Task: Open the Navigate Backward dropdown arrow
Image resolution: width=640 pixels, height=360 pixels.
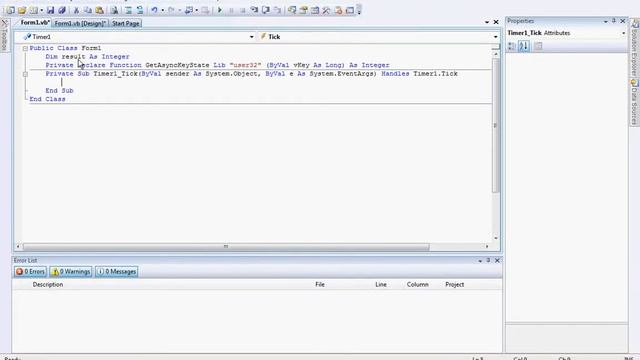Action: (x=197, y=10)
